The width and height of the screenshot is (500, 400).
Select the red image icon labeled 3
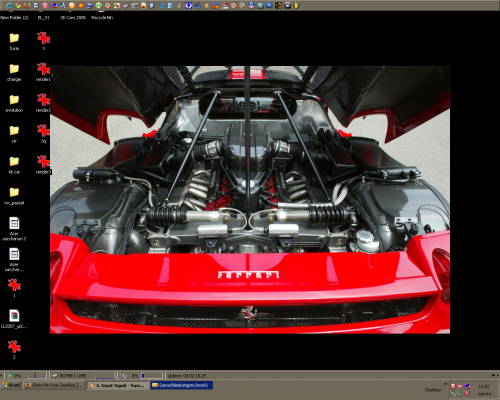coord(43,38)
